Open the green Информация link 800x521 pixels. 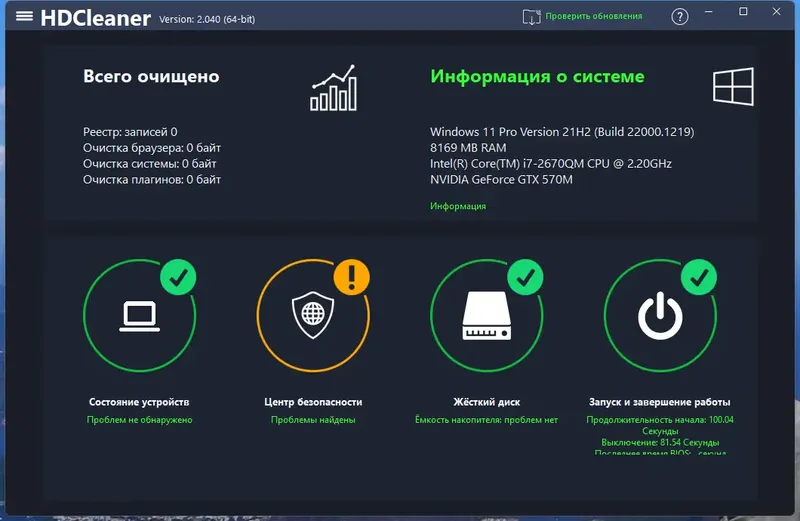(x=458, y=206)
